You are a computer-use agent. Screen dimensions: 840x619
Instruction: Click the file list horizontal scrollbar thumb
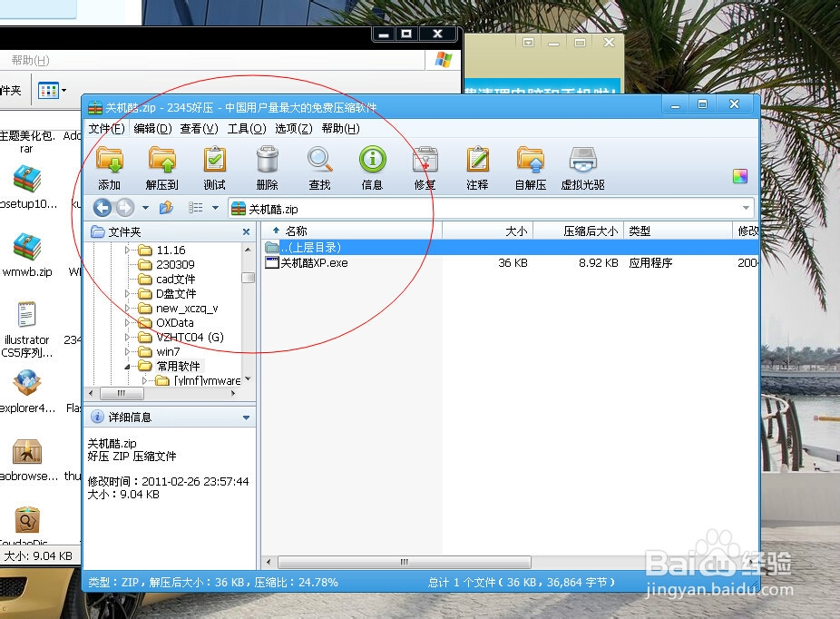405,562
